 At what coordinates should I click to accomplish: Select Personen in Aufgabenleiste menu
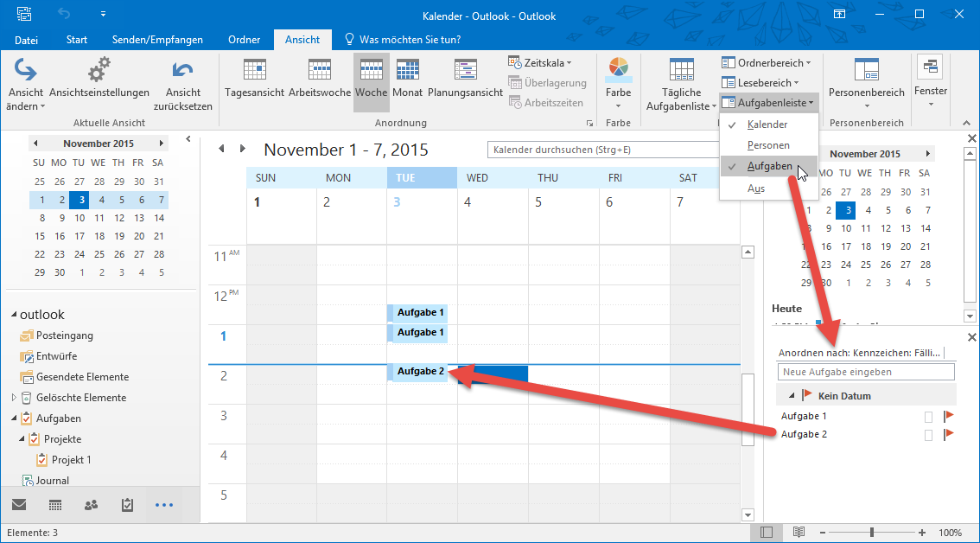click(768, 145)
